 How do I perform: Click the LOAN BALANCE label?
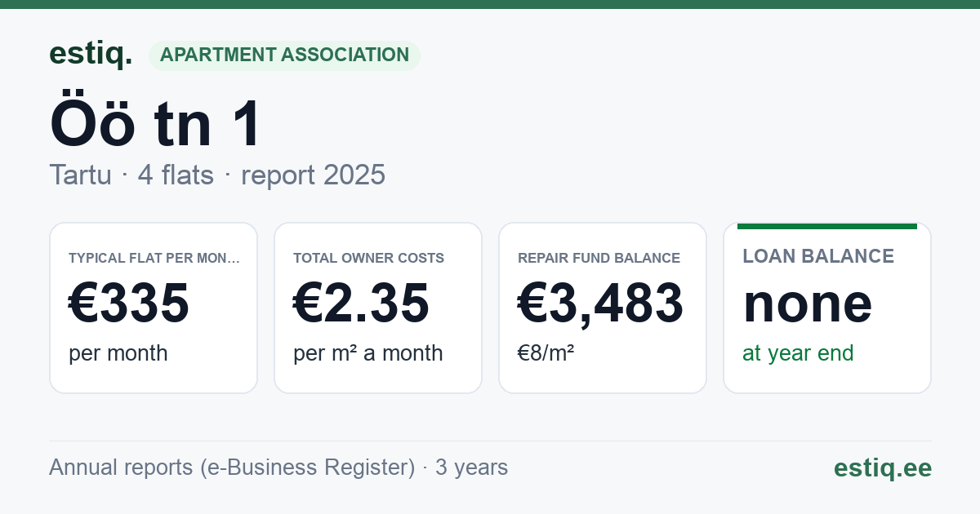[818, 256]
